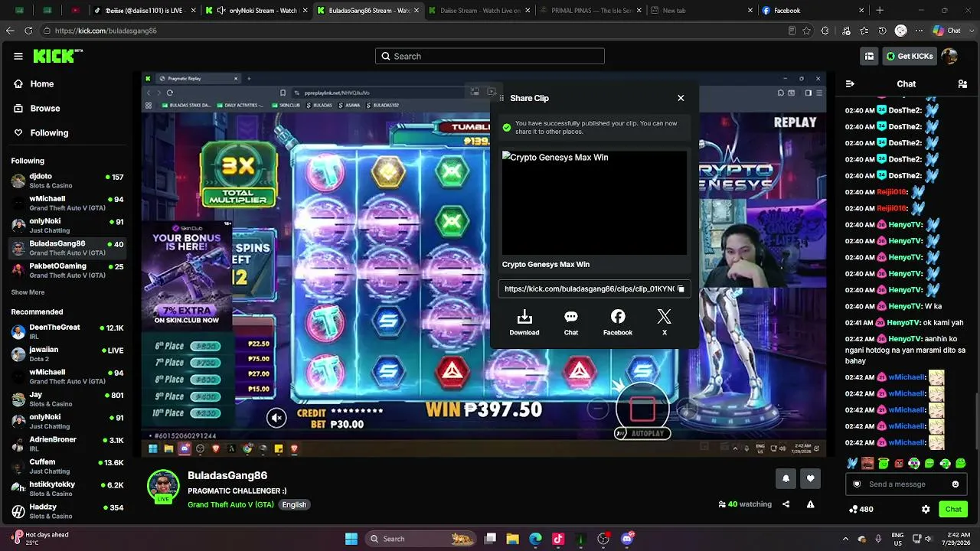Focus the Kick search box

[490, 56]
